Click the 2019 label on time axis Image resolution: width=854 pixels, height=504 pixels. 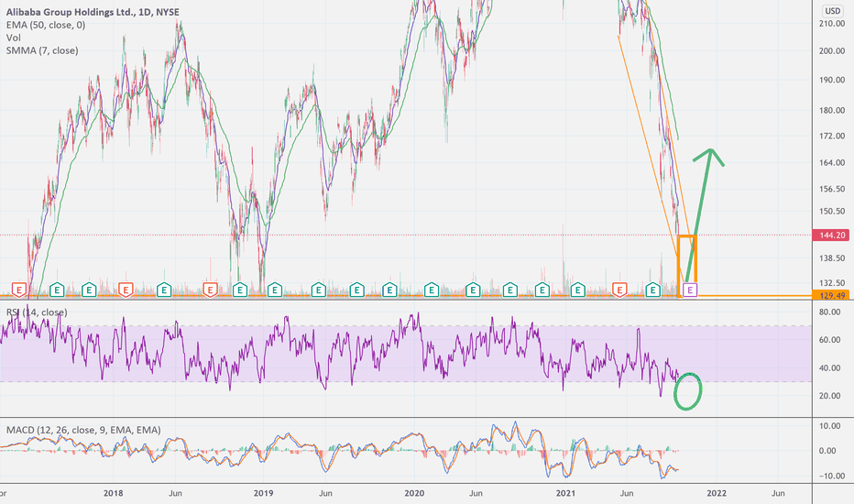pyautogui.click(x=263, y=493)
